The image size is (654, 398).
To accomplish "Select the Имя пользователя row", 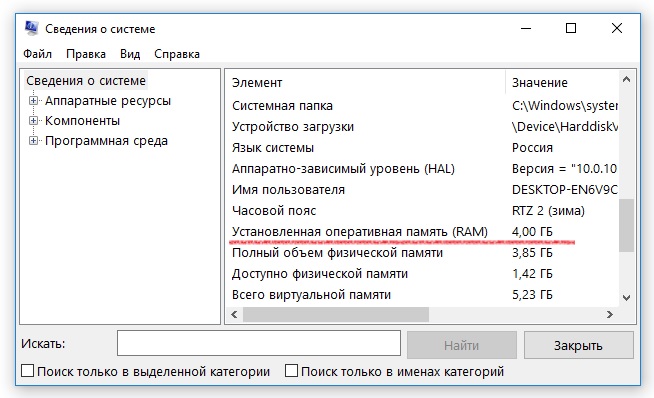I will pyautogui.click(x=423, y=190).
